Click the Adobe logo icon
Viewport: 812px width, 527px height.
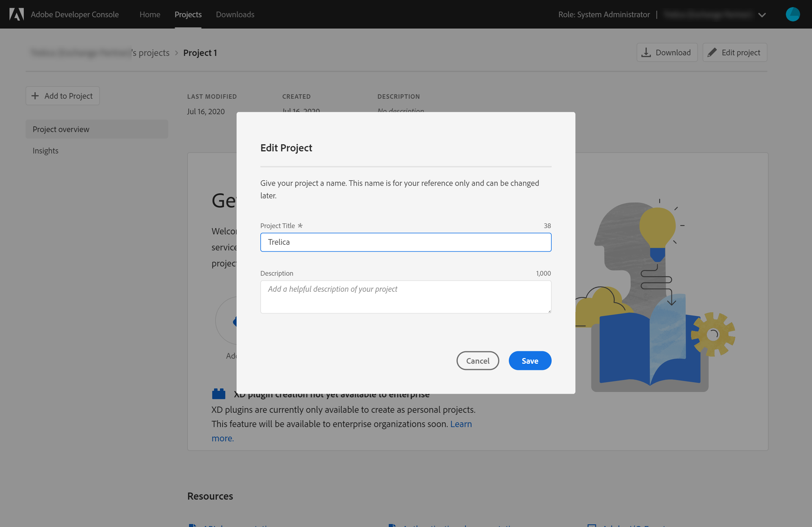click(x=16, y=14)
